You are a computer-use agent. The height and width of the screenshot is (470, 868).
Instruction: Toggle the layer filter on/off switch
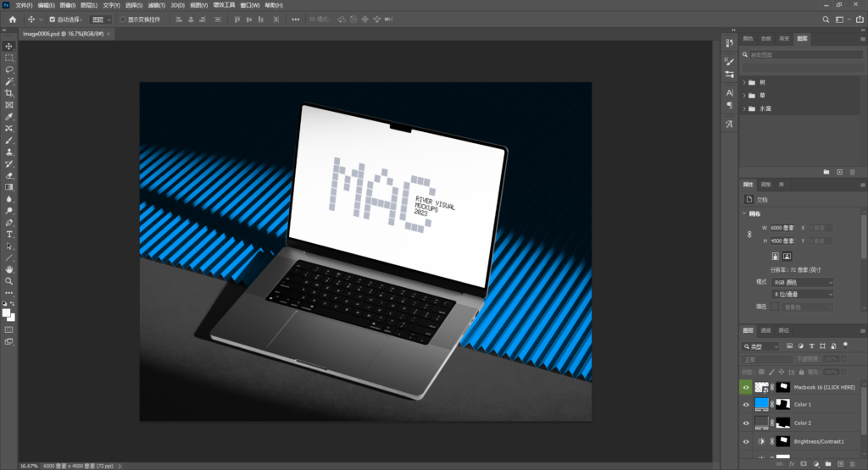(x=845, y=345)
